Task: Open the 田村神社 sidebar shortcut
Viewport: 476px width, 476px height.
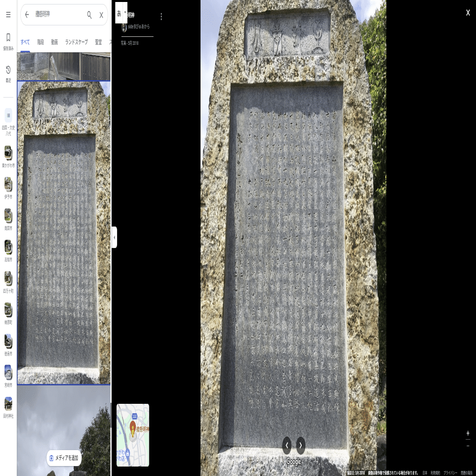Action: tap(8, 407)
